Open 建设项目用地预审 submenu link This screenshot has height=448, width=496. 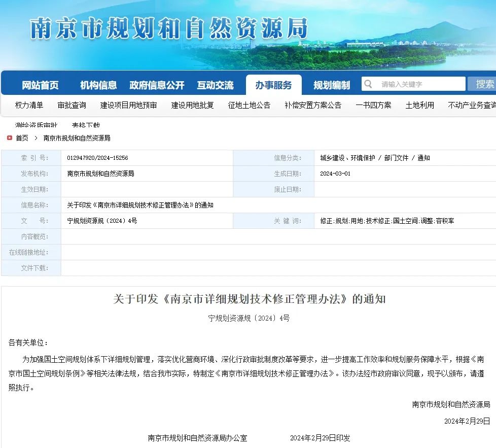point(128,105)
